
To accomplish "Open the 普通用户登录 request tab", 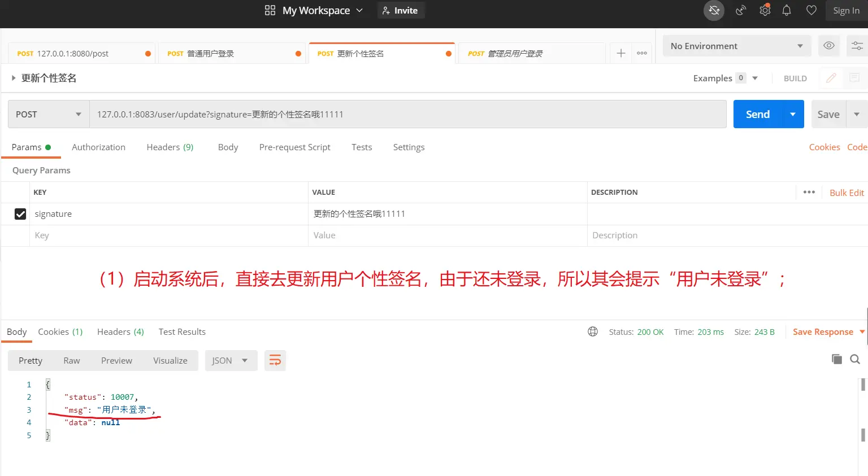I will [x=232, y=54].
